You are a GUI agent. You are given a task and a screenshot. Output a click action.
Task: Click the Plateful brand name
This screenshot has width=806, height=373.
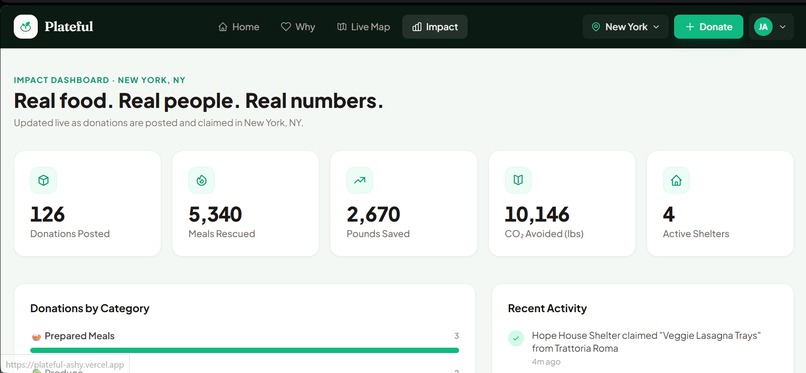click(69, 27)
